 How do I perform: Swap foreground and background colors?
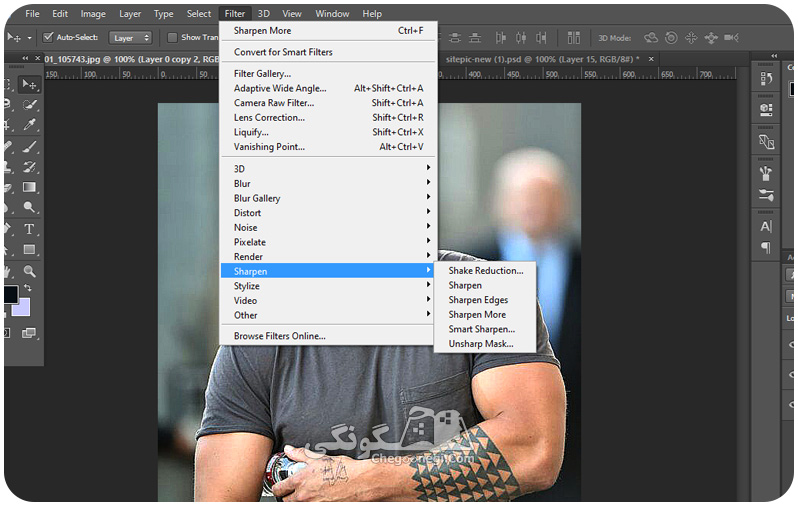point(27,288)
